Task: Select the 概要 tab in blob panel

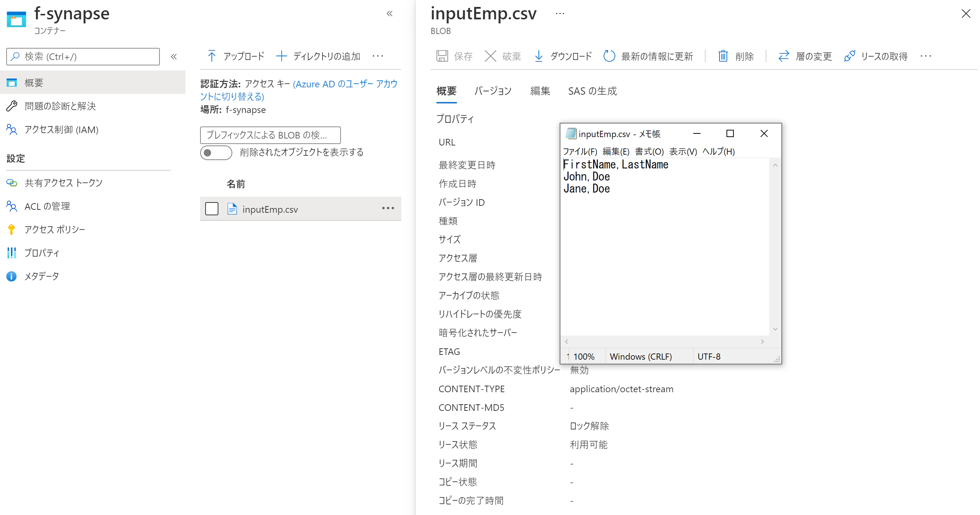Action: point(446,92)
